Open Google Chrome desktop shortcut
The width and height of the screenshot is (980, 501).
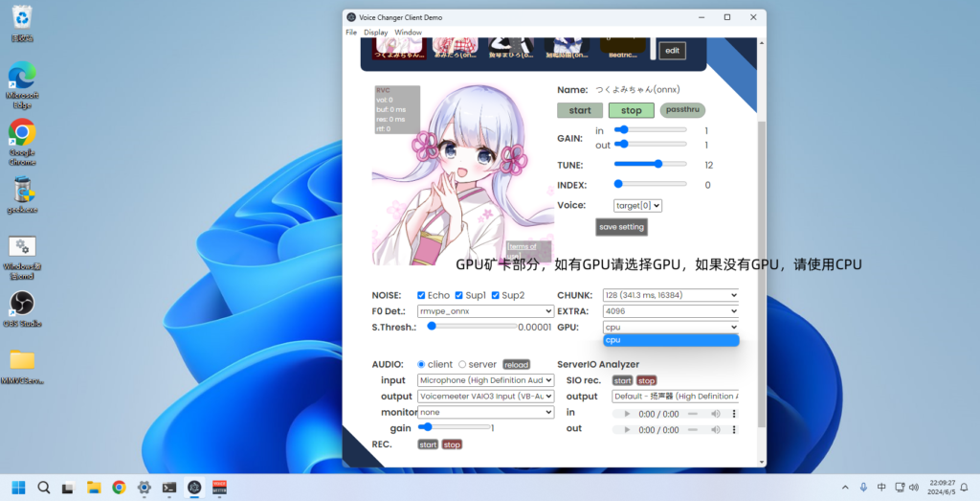(22, 142)
